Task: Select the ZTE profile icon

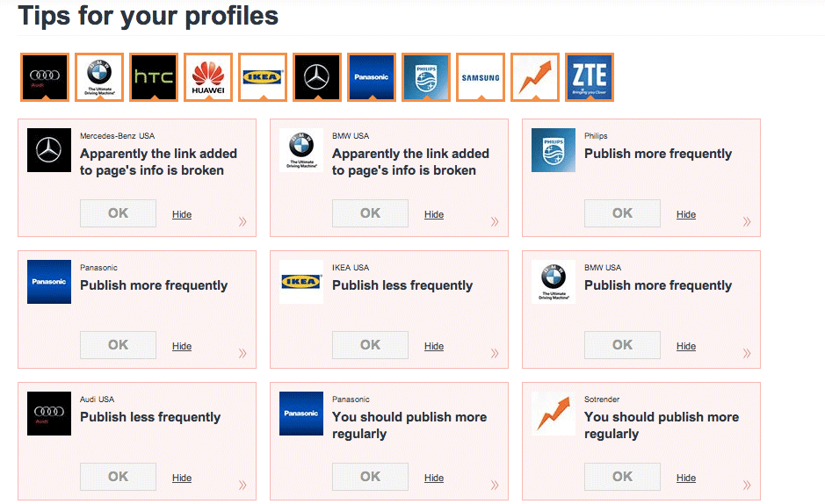Action: pyautogui.click(x=589, y=77)
